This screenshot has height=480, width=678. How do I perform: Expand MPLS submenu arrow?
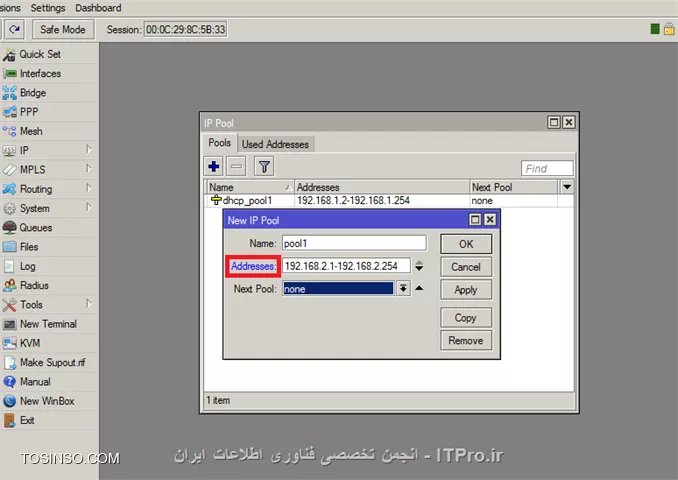[x=89, y=169]
